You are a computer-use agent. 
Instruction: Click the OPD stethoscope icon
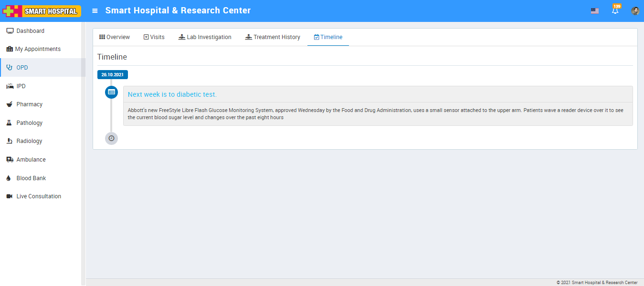tap(9, 68)
